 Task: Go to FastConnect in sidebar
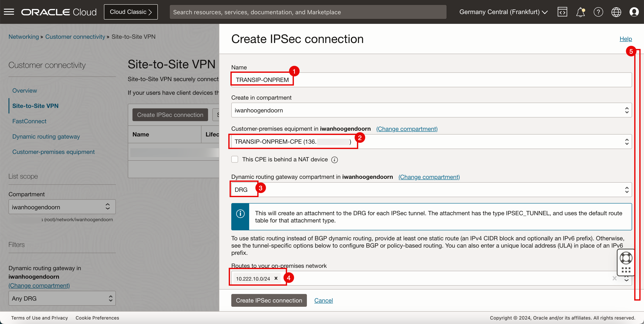(29, 121)
